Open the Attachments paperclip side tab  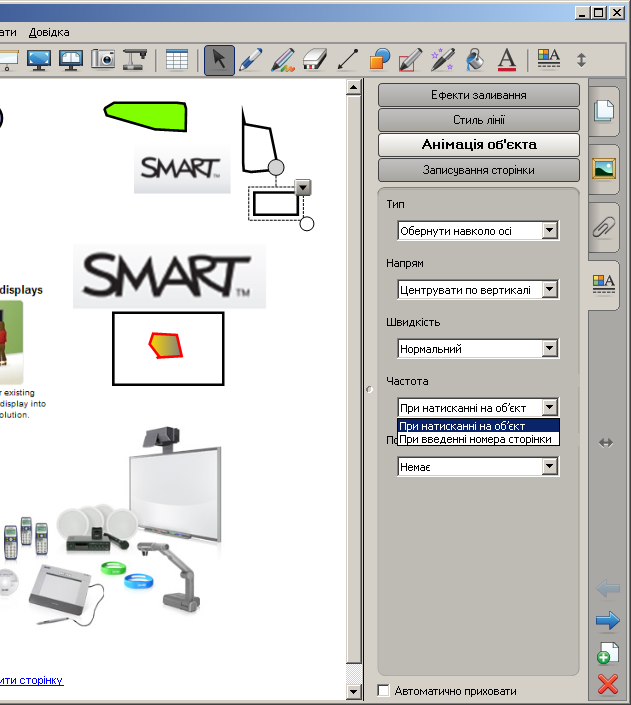(x=604, y=227)
